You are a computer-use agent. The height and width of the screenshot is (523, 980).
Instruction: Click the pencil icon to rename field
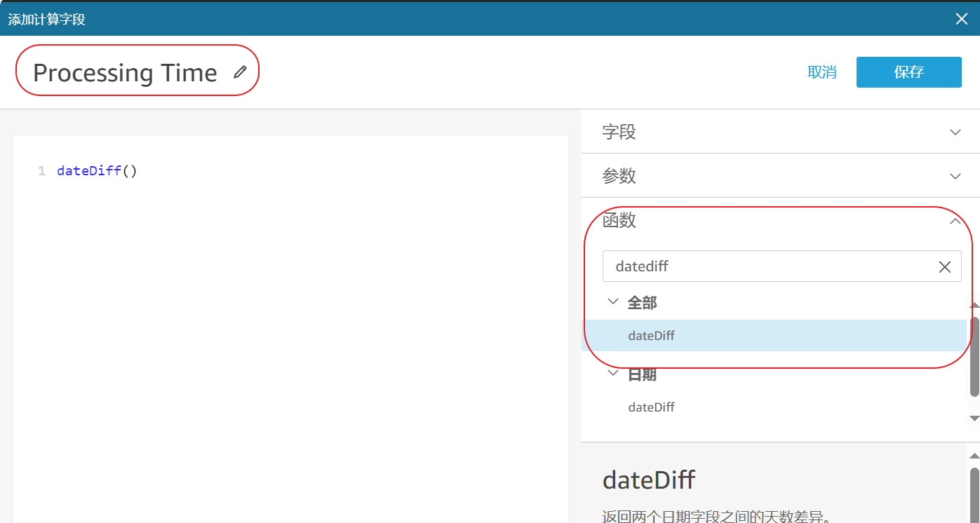pyautogui.click(x=240, y=72)
